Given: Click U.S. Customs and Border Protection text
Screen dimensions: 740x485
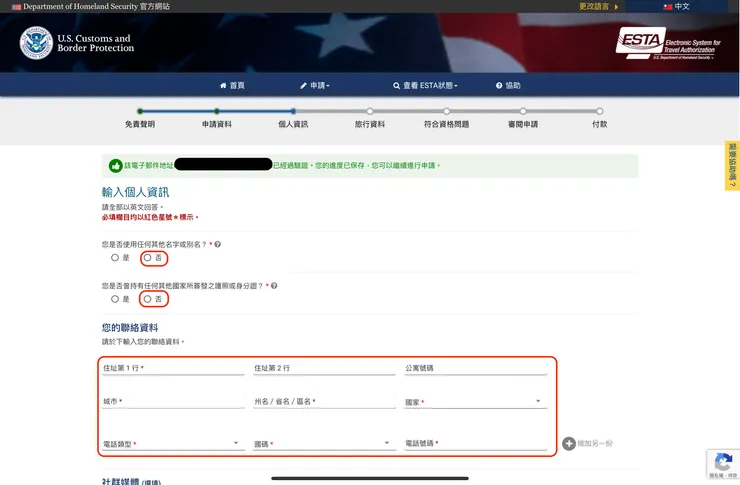Looking at the screenshot, I should 96,43.
